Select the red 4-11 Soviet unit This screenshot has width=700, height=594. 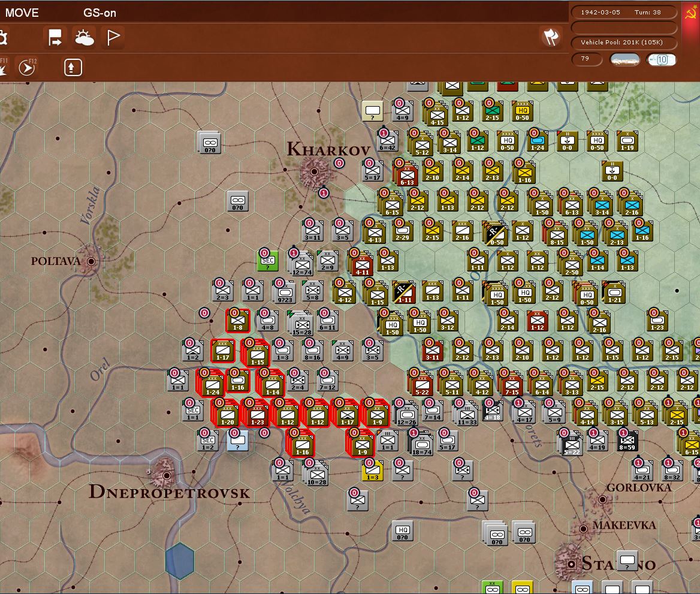coord(362,264)
